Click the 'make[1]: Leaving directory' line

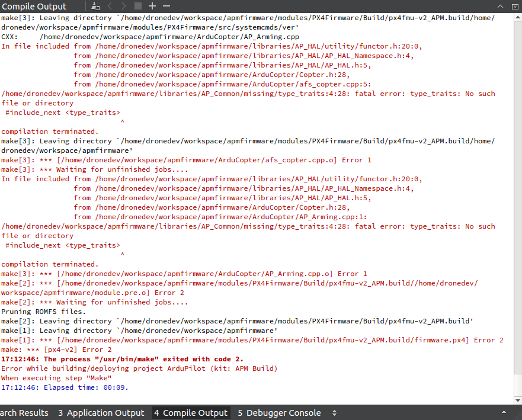pos(139,331)
